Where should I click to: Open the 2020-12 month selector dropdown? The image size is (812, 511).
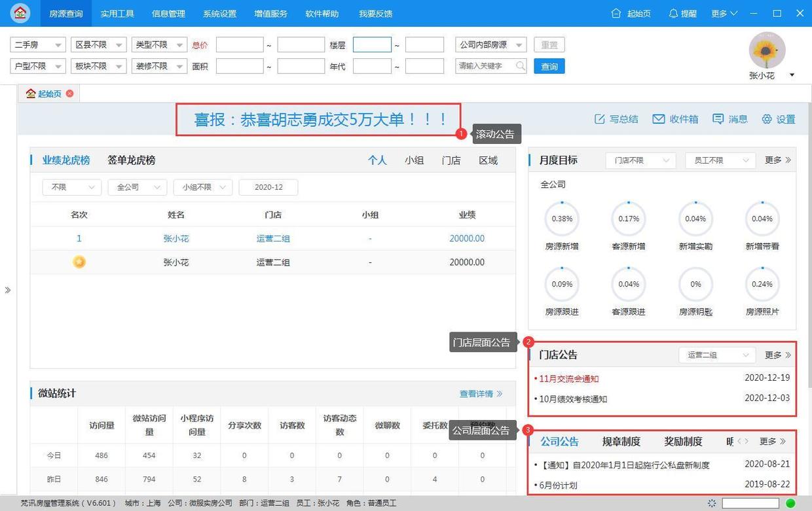click(x=268, y=187)
